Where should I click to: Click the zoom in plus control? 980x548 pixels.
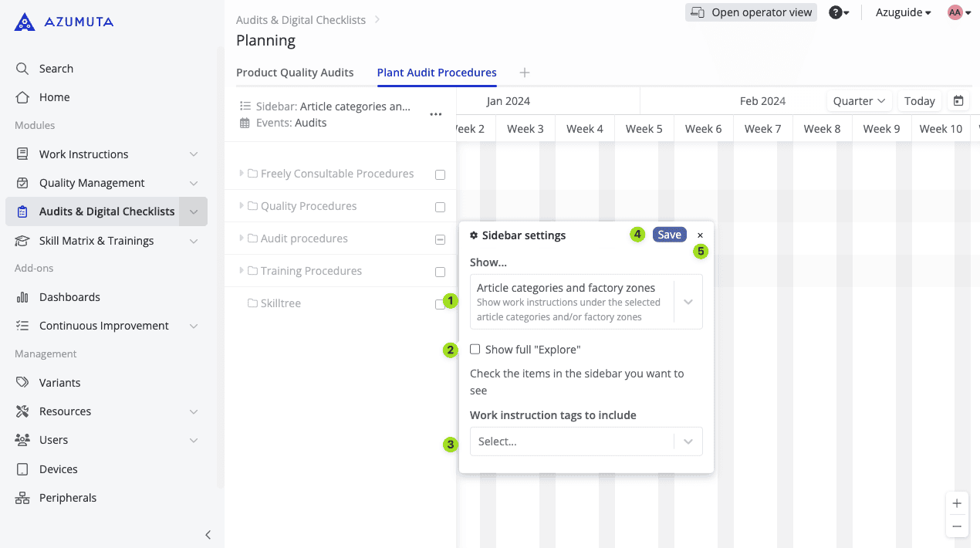click(x=957, y=502)
